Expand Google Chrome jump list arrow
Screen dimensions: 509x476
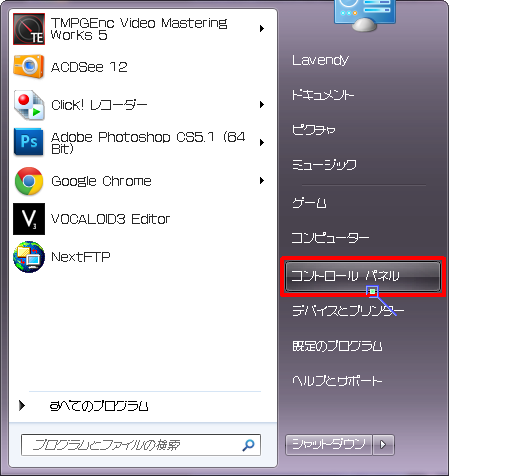coord(262,181)
